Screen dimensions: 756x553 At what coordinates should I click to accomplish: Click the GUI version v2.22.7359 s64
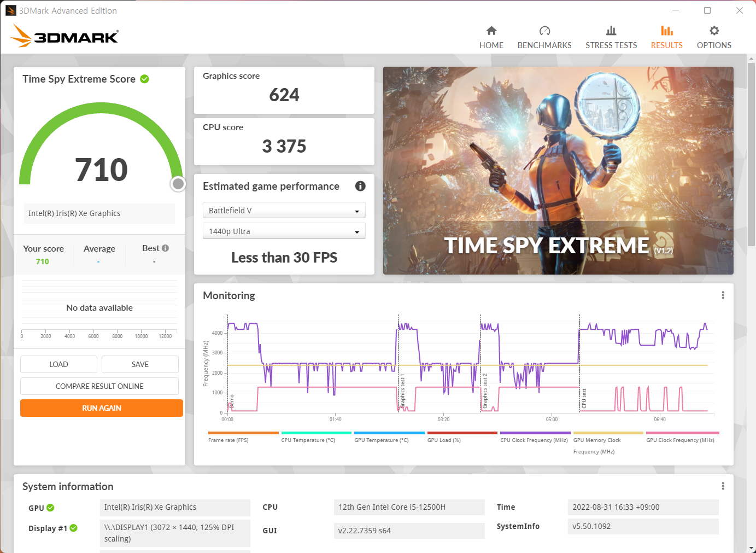(x=409, y=531)
